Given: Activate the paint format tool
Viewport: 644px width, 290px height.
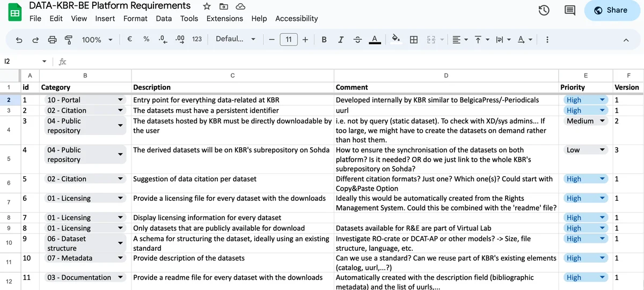Looking at the screenshot, I should [x=68, y=39].
